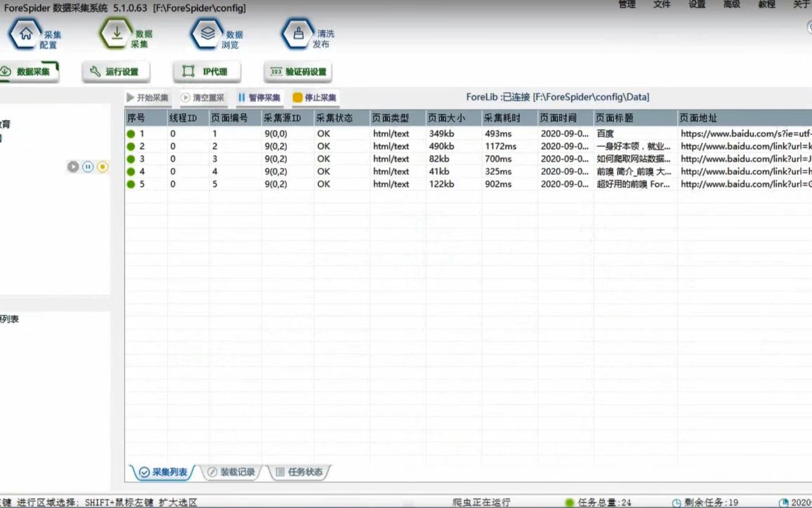
Task: Open the 管理 (manage) menu
Action: click(x=627, y=5)
